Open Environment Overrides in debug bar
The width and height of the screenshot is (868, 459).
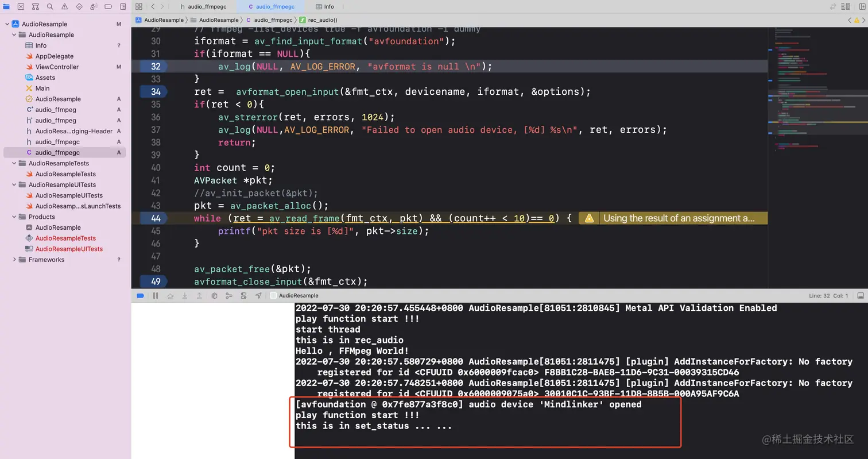click(243, 296)
